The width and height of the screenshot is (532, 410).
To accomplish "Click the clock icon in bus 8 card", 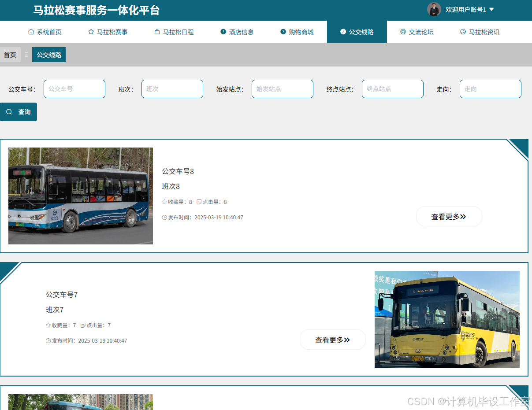I will click(x=164, y=218).
